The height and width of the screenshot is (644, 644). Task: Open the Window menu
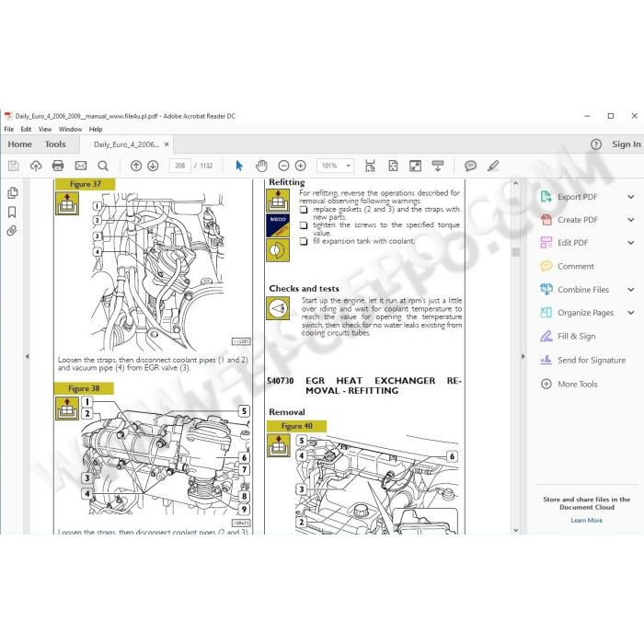coord(70,129)
